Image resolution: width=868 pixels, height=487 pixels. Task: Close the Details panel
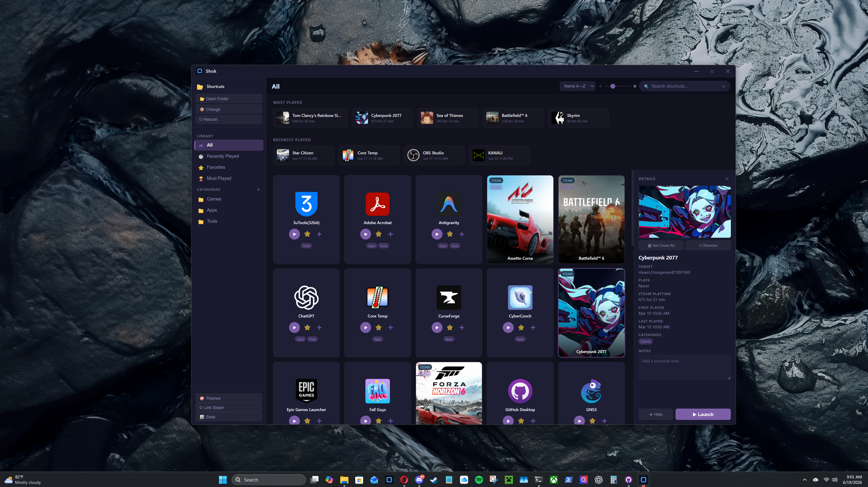click(727, 179)
